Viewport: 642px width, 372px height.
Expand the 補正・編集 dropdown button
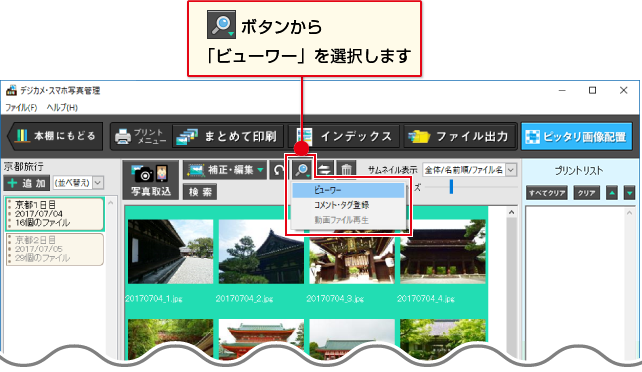click(x=225, y=170)
